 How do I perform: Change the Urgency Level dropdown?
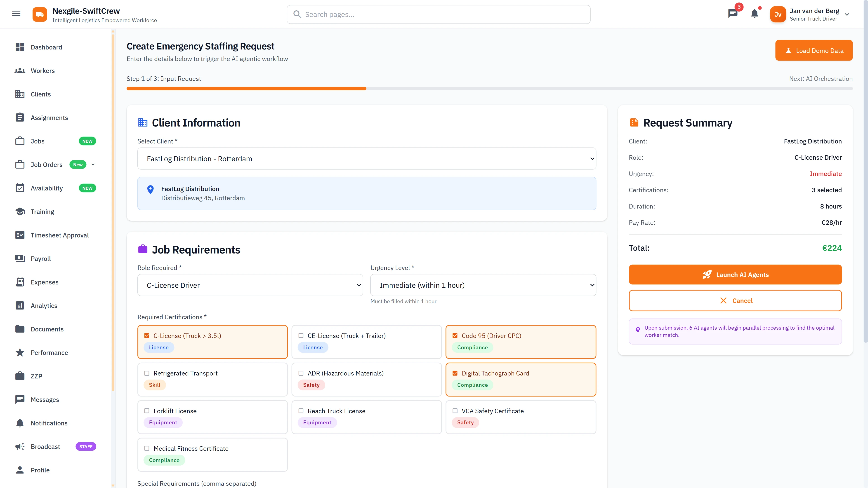483,285
